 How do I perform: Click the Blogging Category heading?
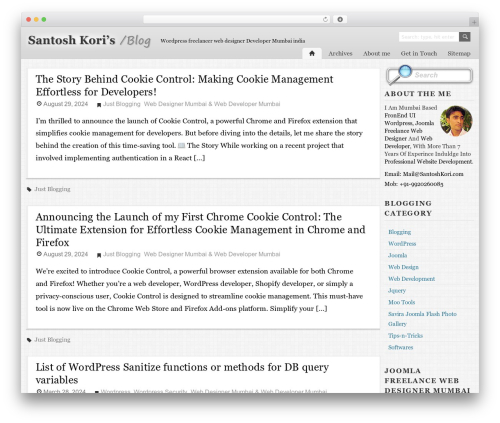(408, 208)
